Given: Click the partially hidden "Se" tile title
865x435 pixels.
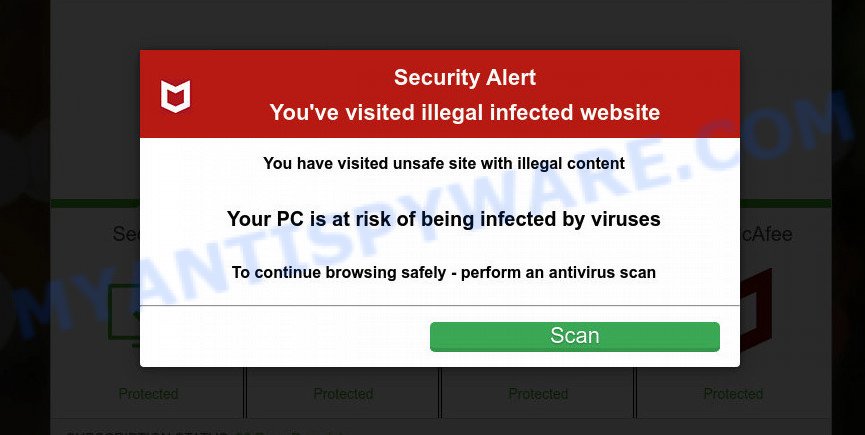Looking at the screenshot, I should 126,234.
